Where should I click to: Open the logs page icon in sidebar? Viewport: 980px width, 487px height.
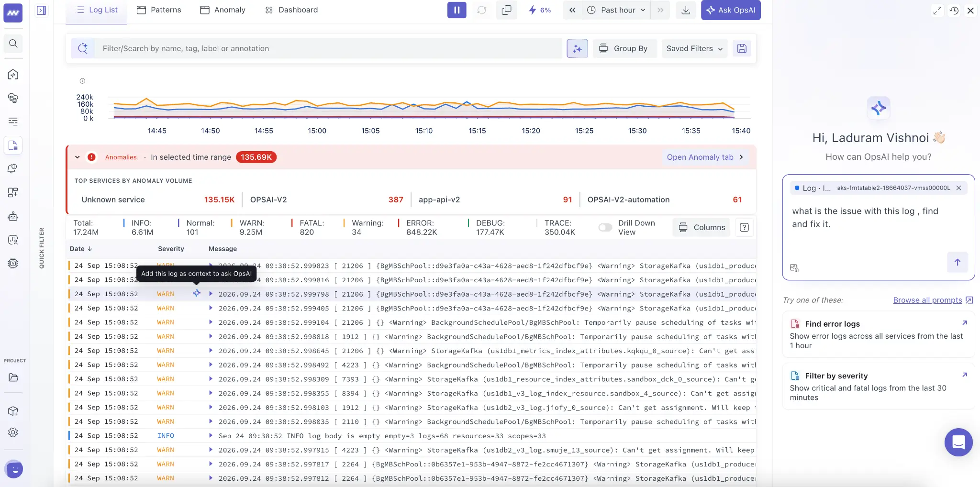pyautogui.click(x=13, y=145)
